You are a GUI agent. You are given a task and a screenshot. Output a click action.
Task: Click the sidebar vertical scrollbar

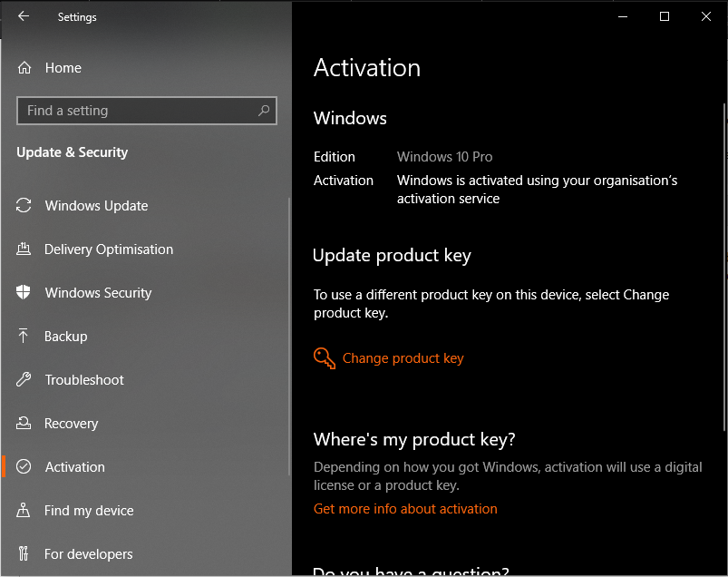[x=289, y=337]
